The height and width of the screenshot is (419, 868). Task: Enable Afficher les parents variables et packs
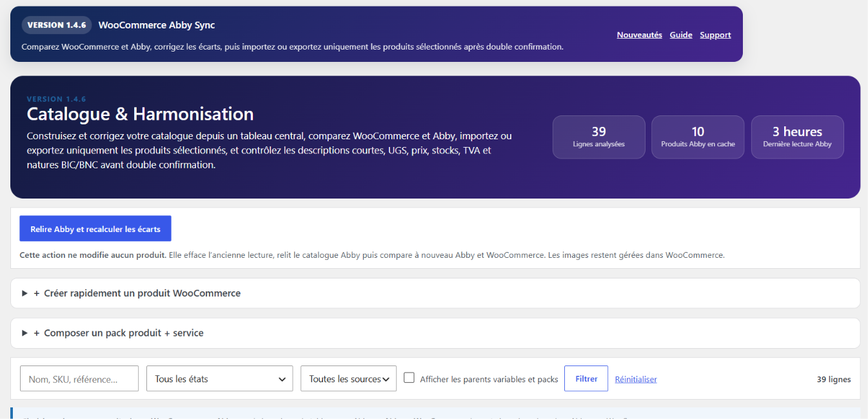pos(409,378)
